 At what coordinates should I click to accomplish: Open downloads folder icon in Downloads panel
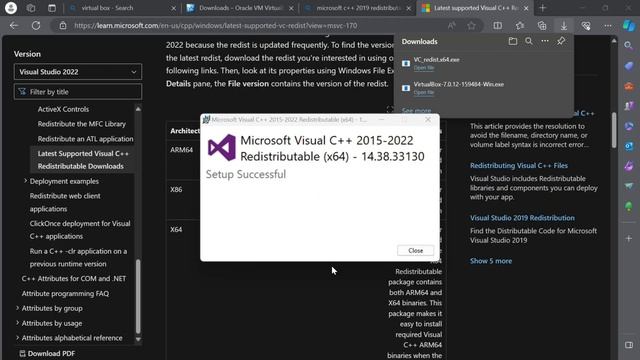[513, 41]
